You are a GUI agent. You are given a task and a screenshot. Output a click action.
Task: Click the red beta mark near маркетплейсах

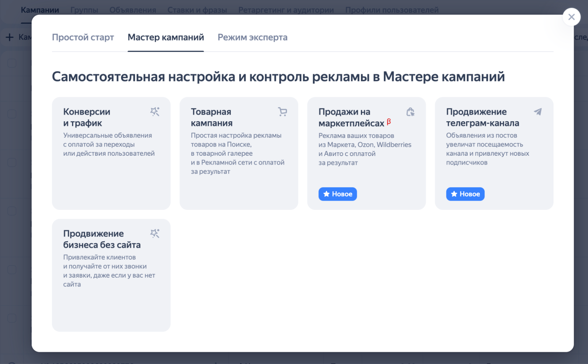[x=389, y=121]
